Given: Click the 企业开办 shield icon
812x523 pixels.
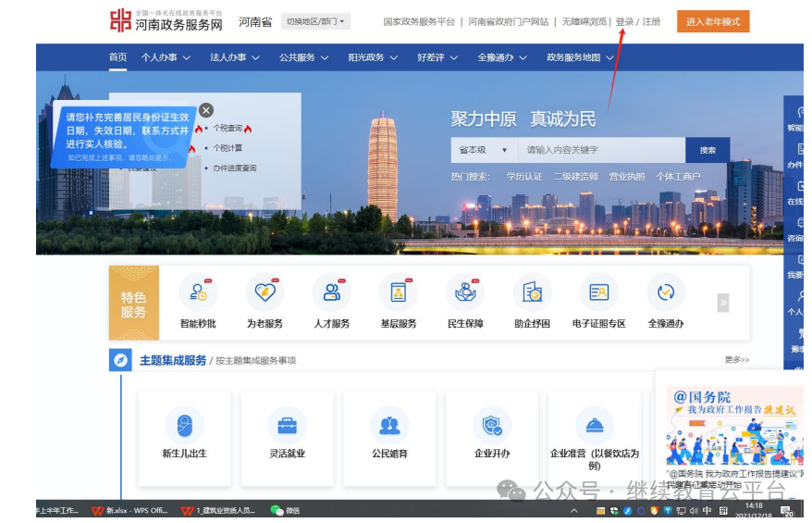Looking at the screenshot, I should [492, 426].
